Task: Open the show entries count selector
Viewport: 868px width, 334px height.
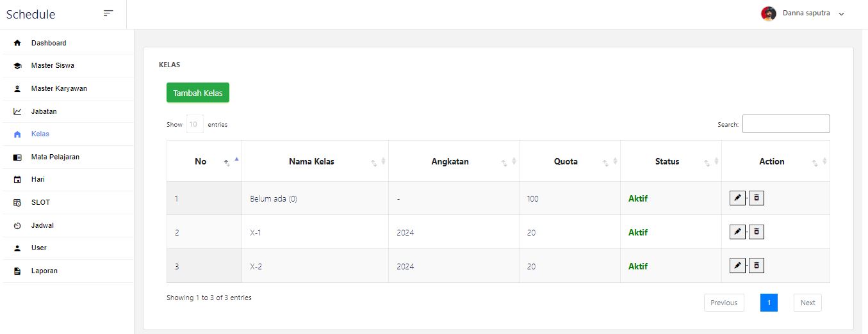Action: click(x=195, y=124)
